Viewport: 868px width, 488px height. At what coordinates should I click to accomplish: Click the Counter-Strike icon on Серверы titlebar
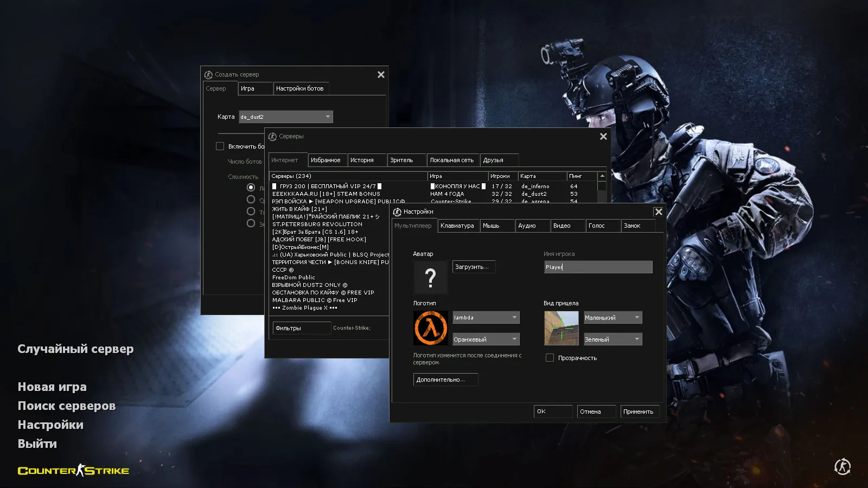click(272, 136)
